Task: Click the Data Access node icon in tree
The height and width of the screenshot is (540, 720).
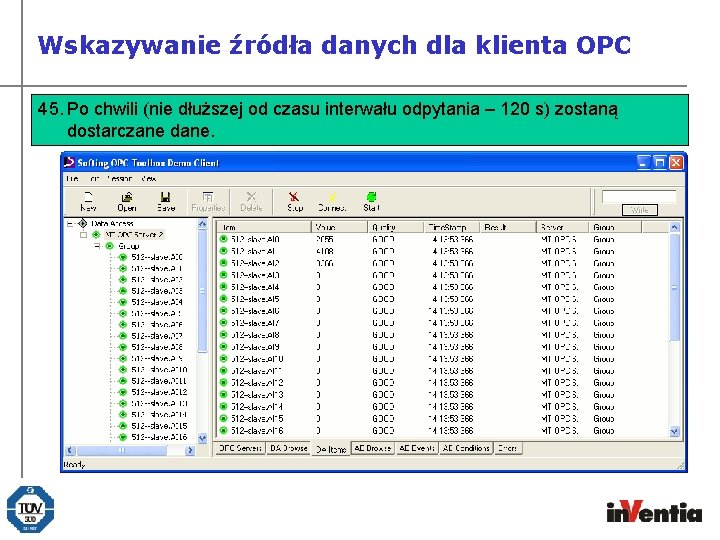Action: [x=83, y=224]
